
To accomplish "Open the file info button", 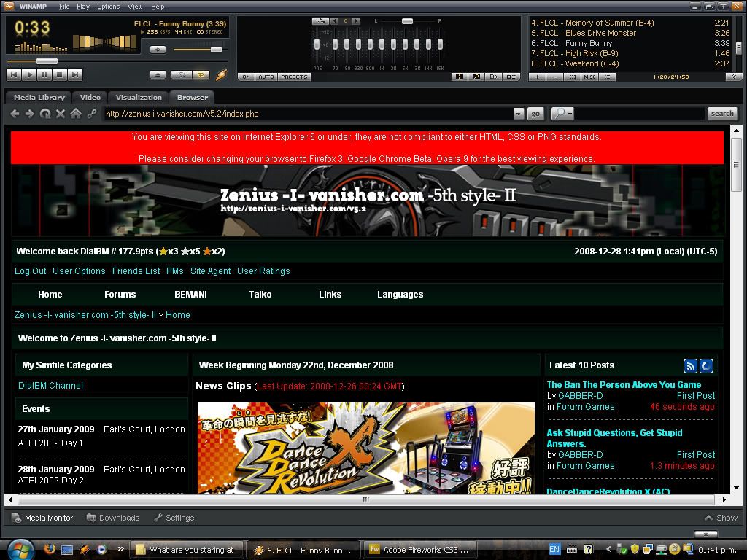I will pos(459,77).
